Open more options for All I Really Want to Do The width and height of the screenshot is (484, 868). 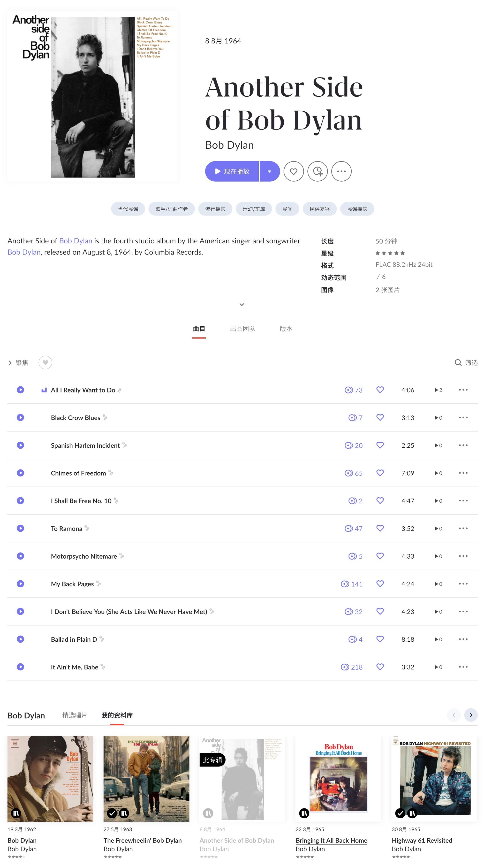(x=463, y=390)
